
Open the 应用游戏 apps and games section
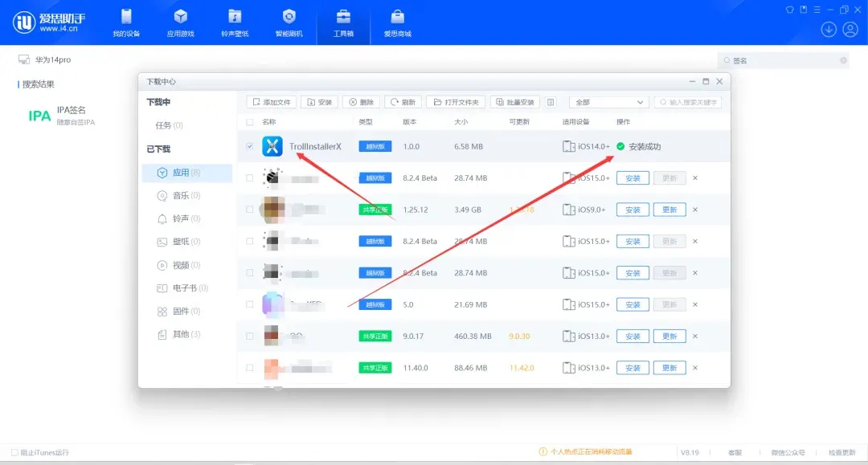(x=180, y=22)
